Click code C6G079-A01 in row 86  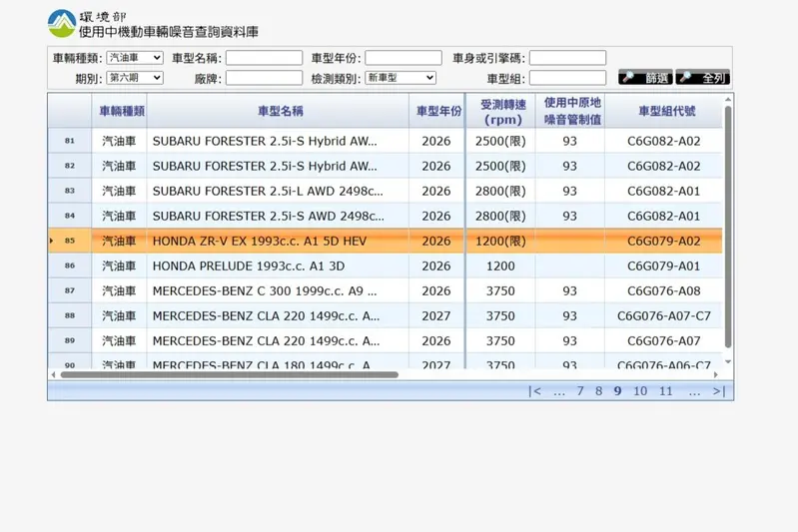click(663, 266)
